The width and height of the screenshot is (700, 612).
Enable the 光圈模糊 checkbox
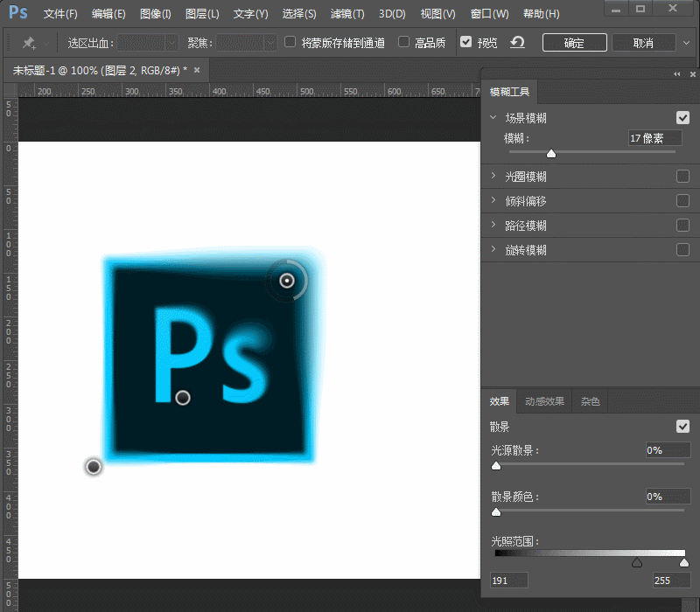(682, 177)
